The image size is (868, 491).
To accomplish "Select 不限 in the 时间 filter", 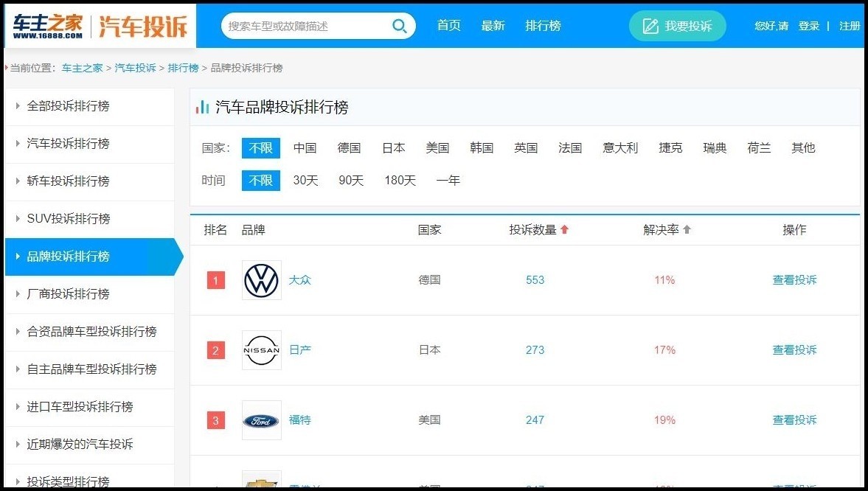I will click(261, 181).
